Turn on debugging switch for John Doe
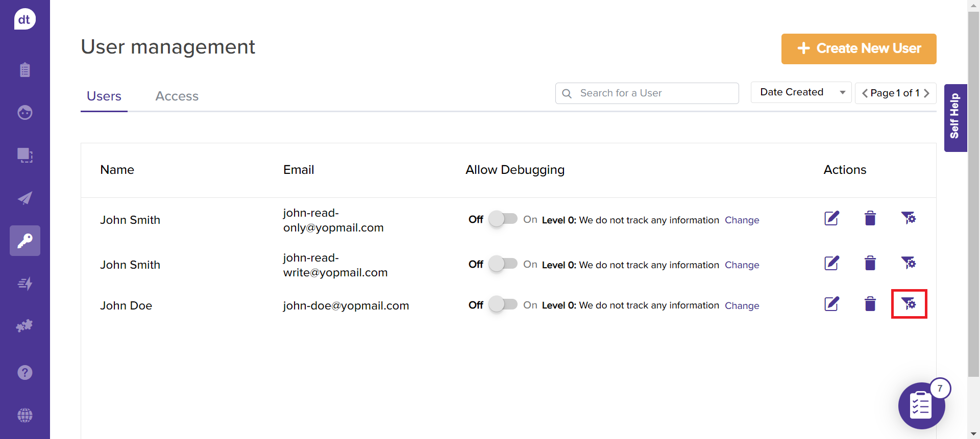This screenshot has width=980, height=439. click(x=503, y=304)
